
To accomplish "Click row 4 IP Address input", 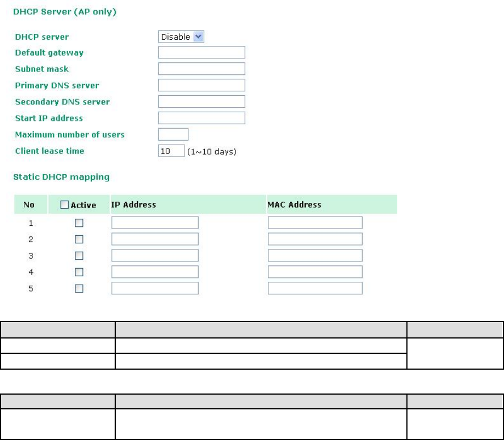I will tap(155, 272).
